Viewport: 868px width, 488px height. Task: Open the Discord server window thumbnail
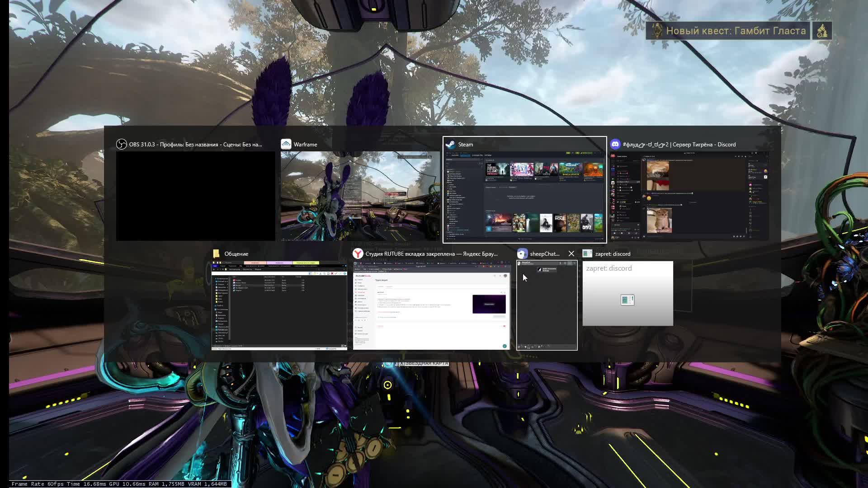click(x=689, y=196)
